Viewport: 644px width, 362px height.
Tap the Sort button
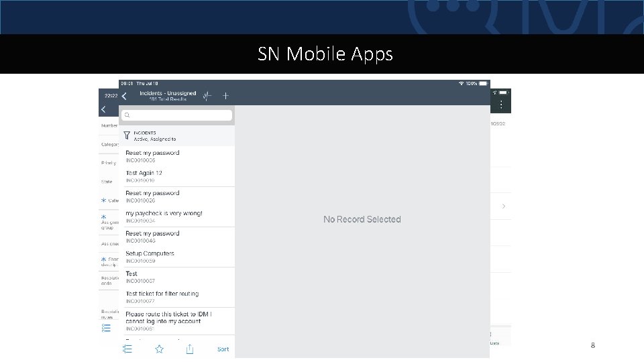[x=223, y=349]
